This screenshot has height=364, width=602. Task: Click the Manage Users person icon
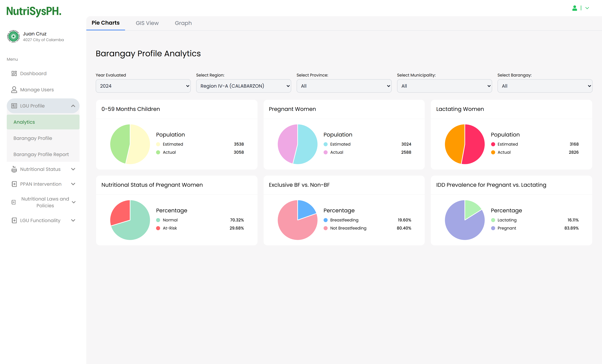14,90
